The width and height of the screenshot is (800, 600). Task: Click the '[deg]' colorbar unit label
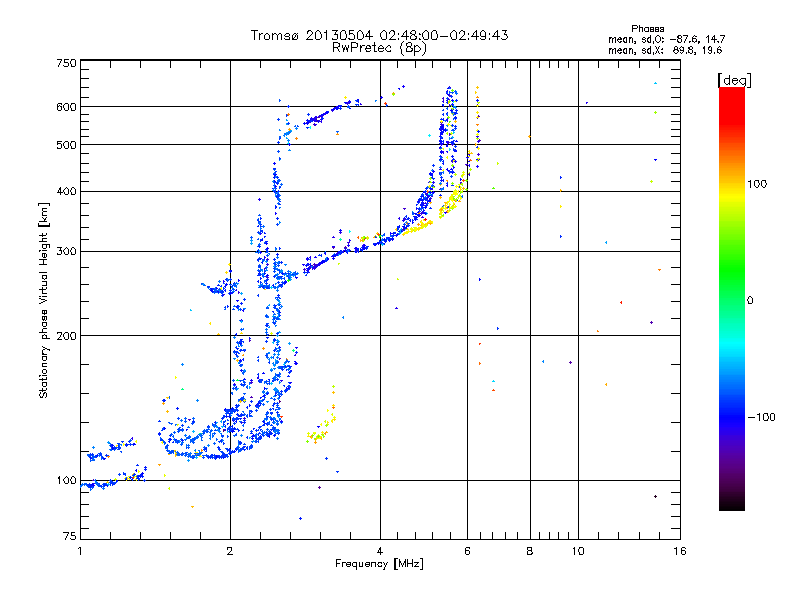click(734, 80)
